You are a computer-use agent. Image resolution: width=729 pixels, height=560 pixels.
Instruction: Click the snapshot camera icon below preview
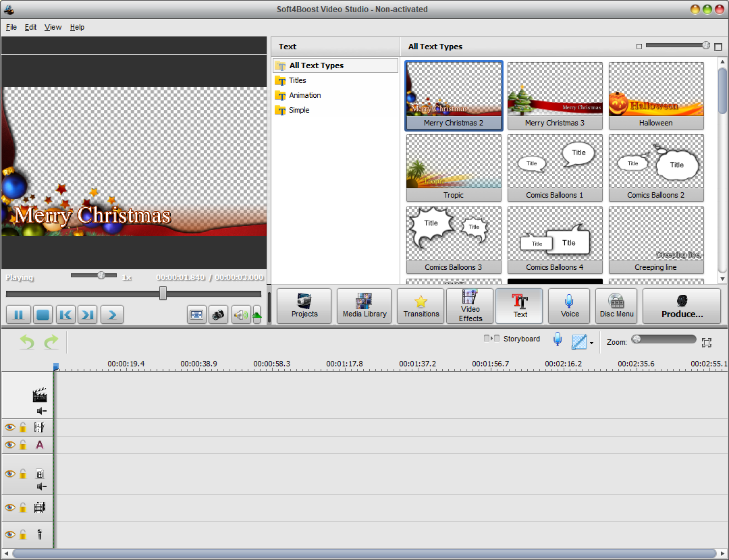click(x=218, y=314)
